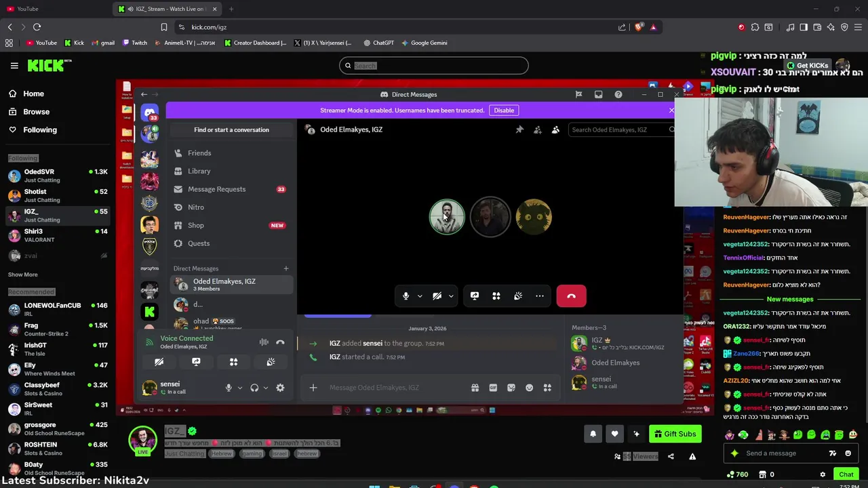Screen dimensions: 868x488
Task: Select Oded Elmakyes, IGZ group DM
Action: (x=231, y=285)
